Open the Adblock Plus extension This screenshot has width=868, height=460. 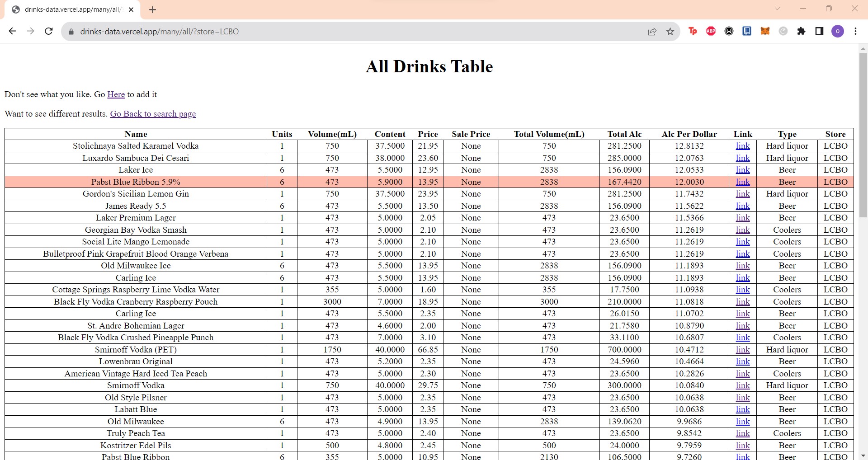pos(711,31)
